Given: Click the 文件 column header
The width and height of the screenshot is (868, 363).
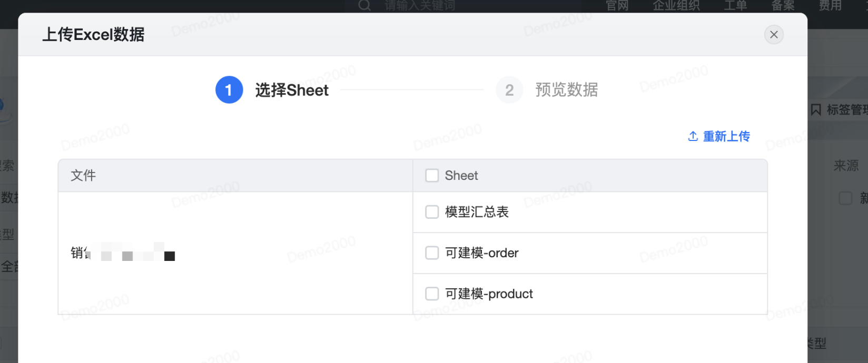Looking at the screenshot, I should coord(83,176).
